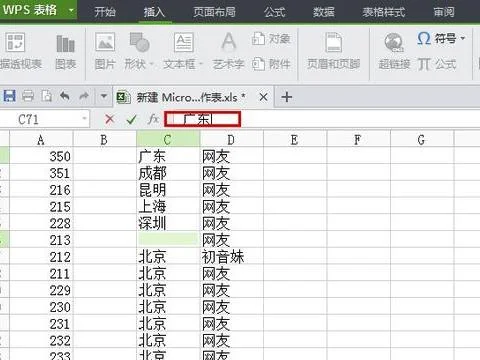Select column G header
The width and height of the screenshot is (480, 360).
(x=422, y=139)
